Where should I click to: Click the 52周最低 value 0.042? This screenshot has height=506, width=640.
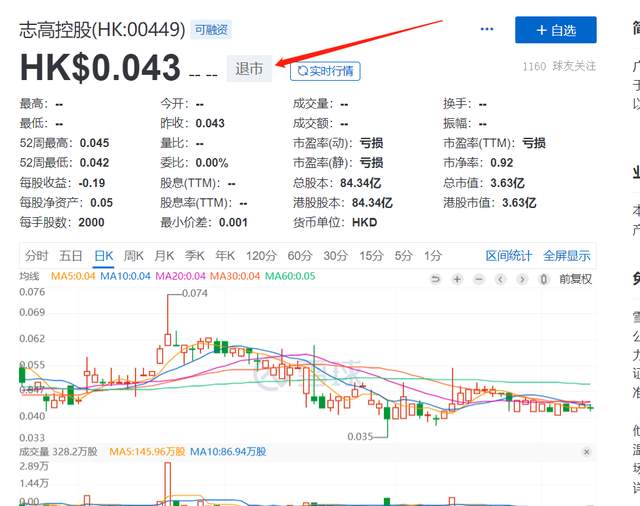pos(94,163)
